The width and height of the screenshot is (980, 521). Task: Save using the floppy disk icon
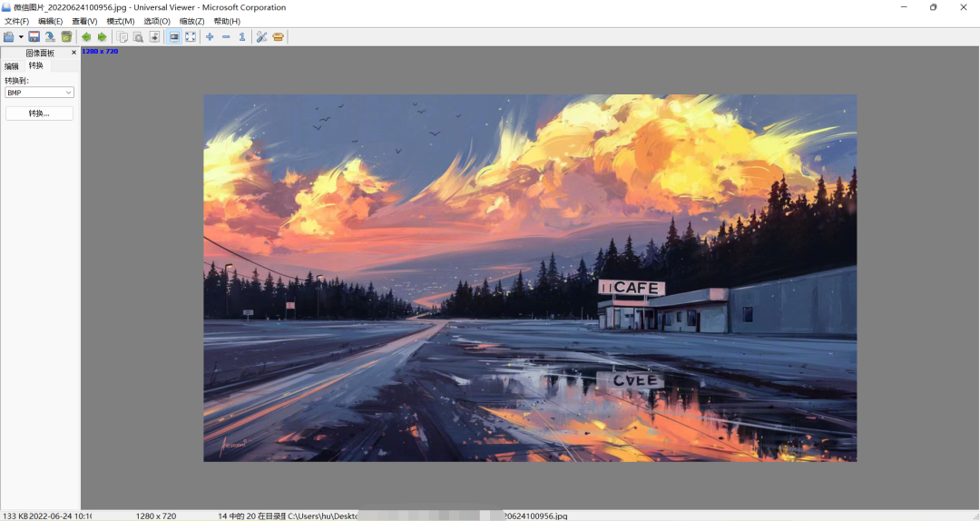(34, 37)
